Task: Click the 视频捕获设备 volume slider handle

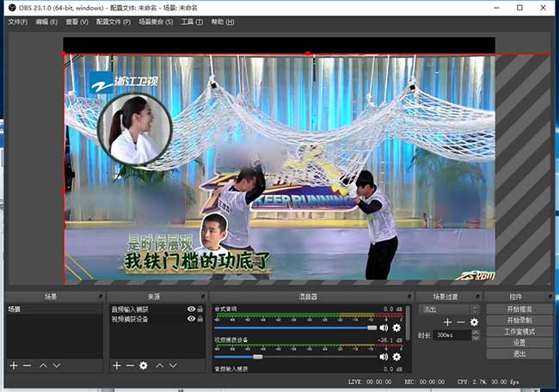Action: click(x=257, y=356)
